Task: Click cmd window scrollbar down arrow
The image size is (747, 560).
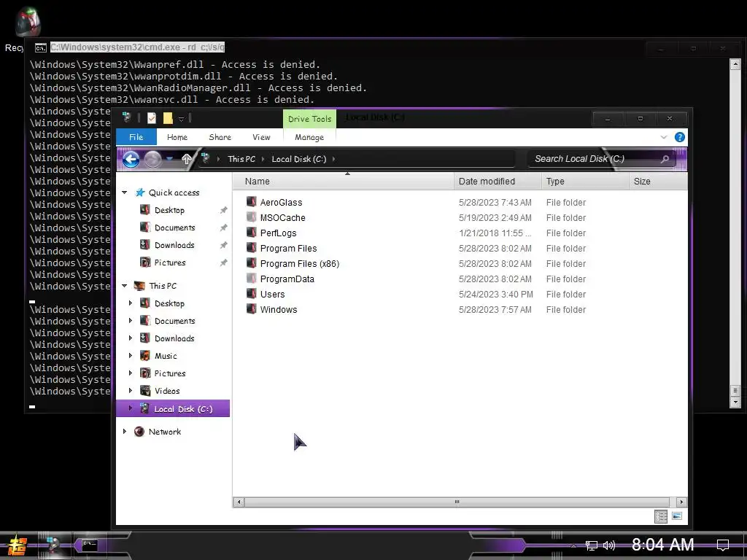Action: pos(735,402)
